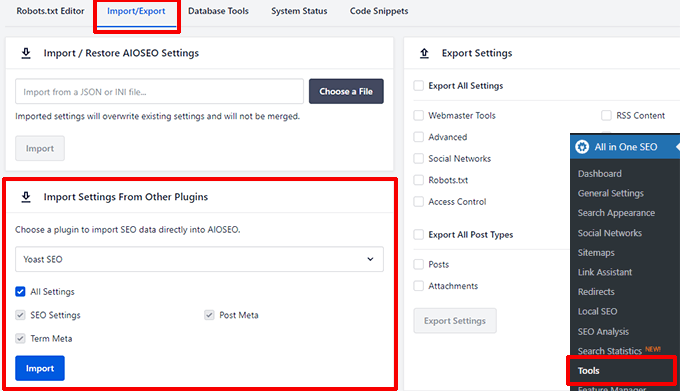The height and width of the screenshot is (391, 680).
Task: Click the Export Settings upload icon
Action: click(x=424, y=53)
